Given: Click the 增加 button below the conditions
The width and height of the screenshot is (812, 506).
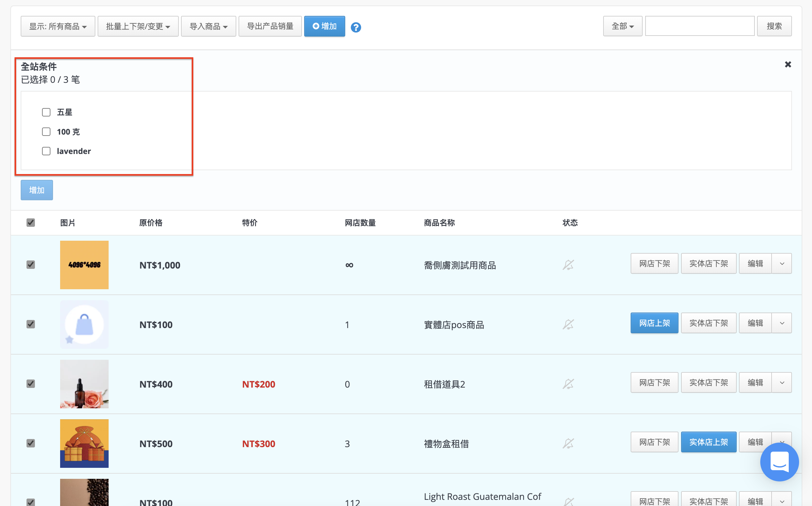Looking at the screenshot, I should (x=37, y=190).
